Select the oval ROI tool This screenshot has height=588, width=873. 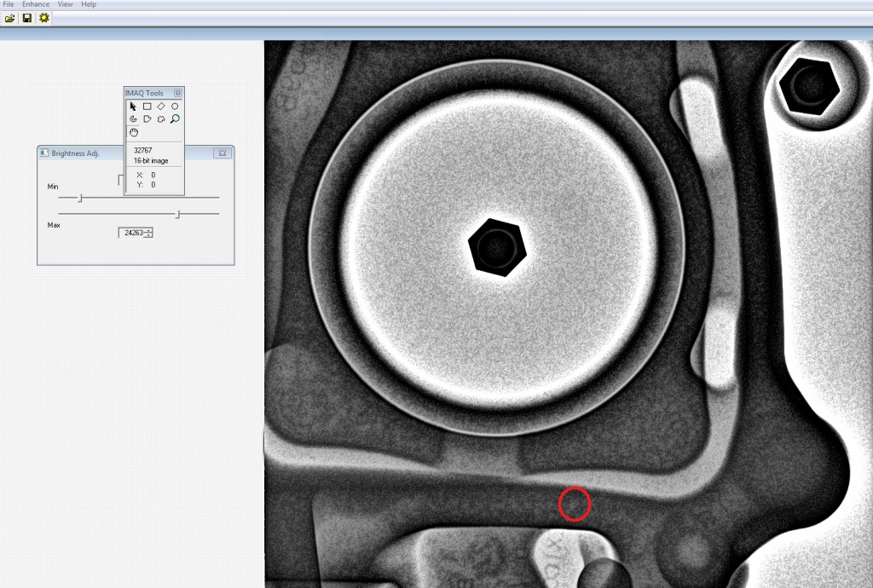175,107
